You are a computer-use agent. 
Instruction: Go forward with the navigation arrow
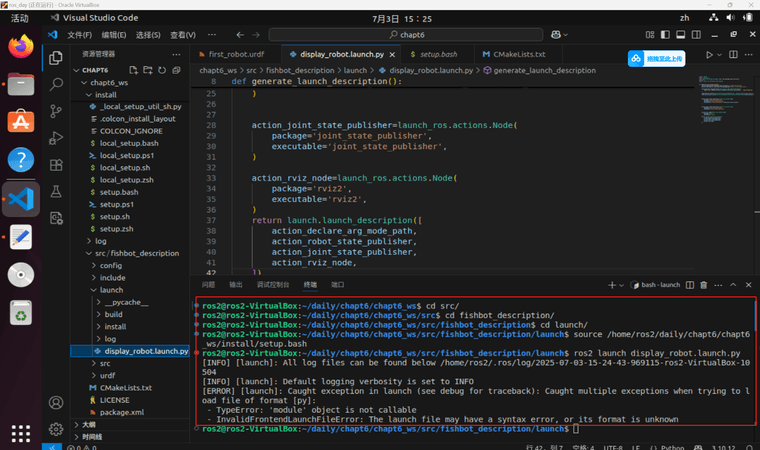click(x=256, y=34)
